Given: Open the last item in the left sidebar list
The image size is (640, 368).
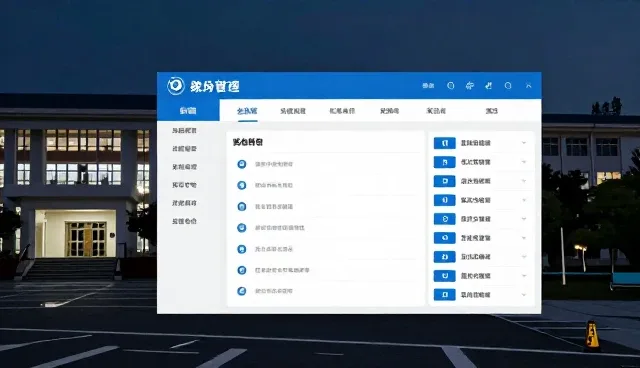Looking at the screenshot, I should [184, 221].
